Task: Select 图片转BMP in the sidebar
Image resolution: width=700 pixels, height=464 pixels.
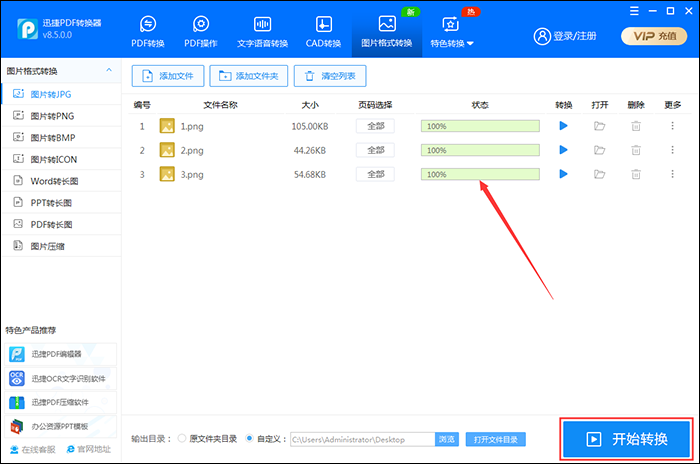Action: click(x=61, y=138)
